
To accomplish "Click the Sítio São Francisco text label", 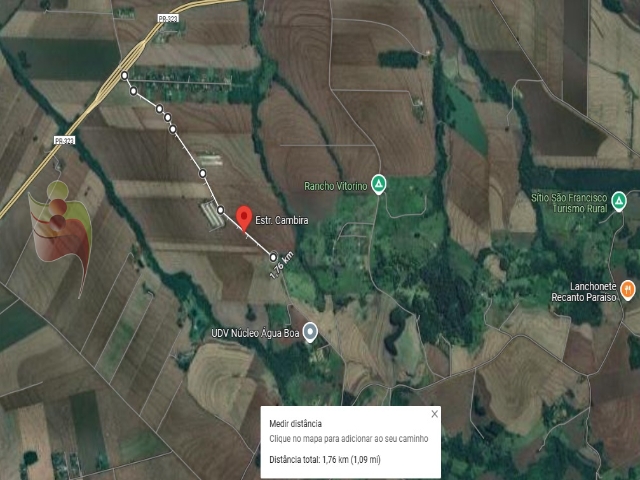I will (569, 198).
